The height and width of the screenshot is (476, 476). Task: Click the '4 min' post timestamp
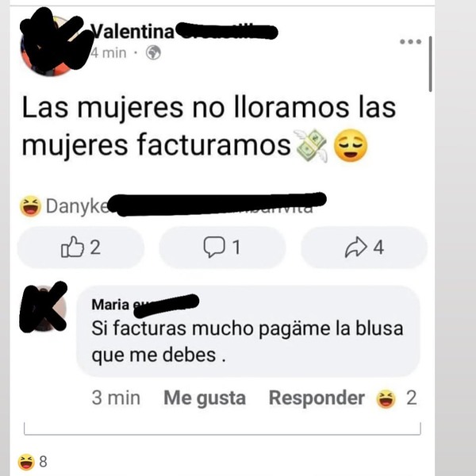tap(109, 53)
